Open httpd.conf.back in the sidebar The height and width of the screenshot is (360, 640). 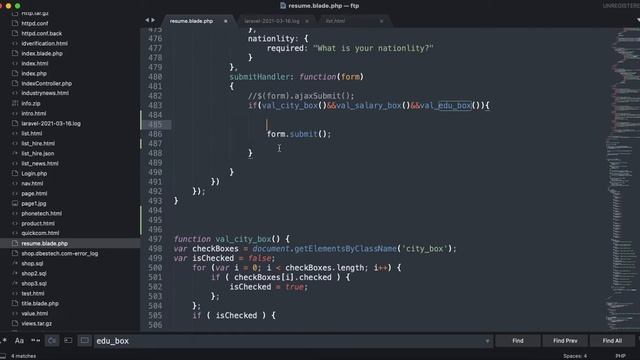[42, 33]
